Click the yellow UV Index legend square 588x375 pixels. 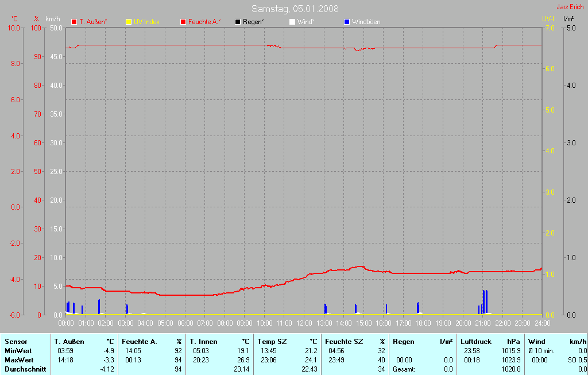[128, 22]
